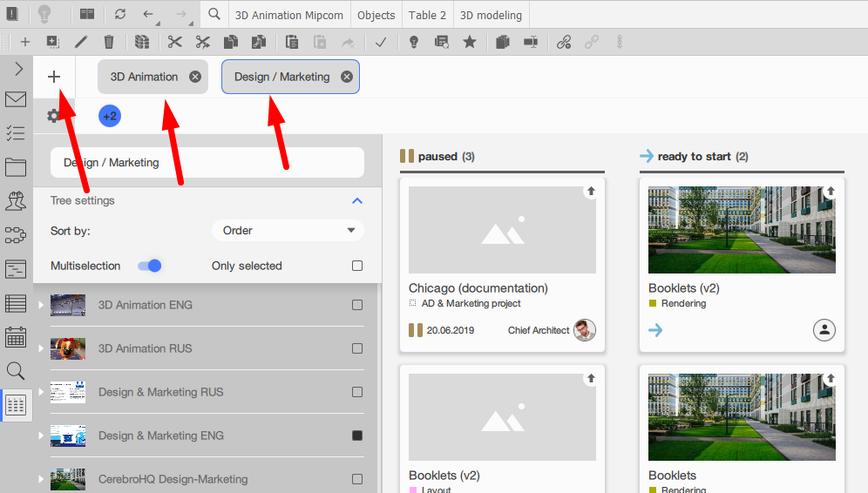Switch to the Table 2 tab
868x493 pixels.
pyautogui.click(x=427, y=16)
